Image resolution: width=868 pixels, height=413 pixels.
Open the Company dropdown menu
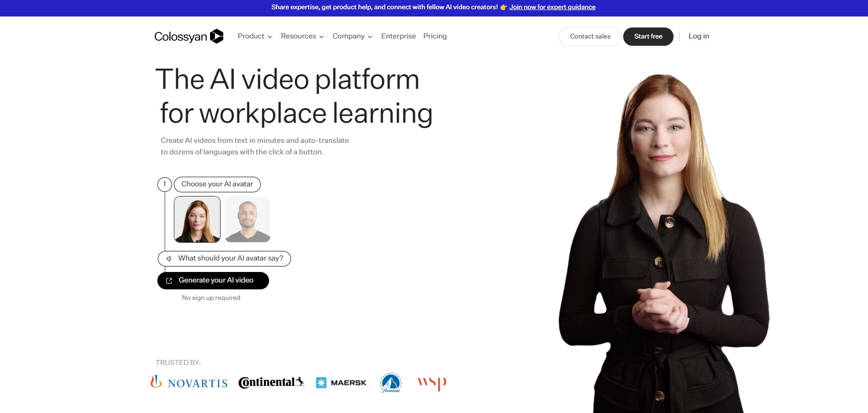(x=352, y=36)
